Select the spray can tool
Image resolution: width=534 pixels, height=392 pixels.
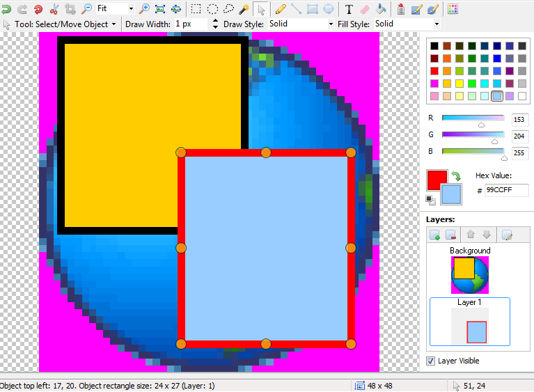coord(401,9)
